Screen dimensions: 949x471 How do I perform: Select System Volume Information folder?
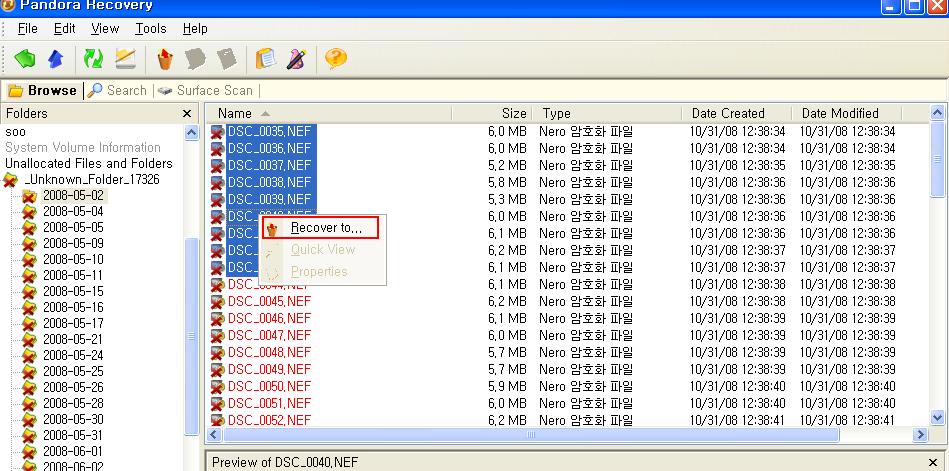click(x=83, y=148)
